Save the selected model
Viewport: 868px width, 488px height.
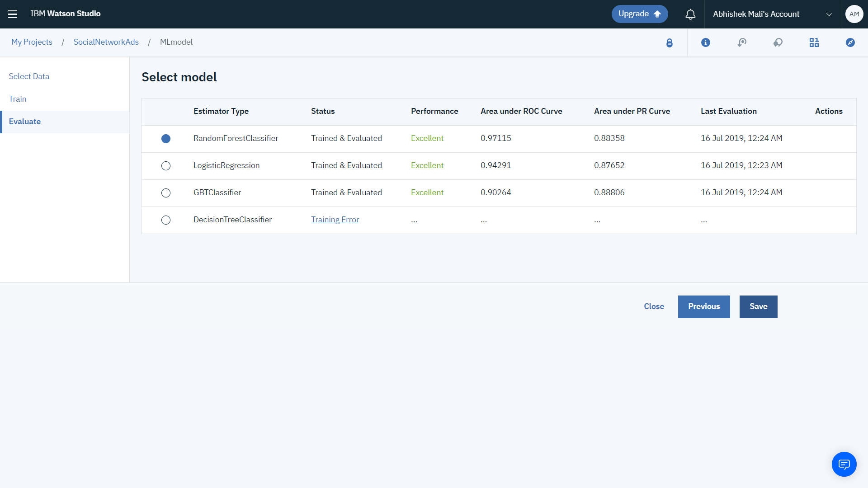[759, 307]
